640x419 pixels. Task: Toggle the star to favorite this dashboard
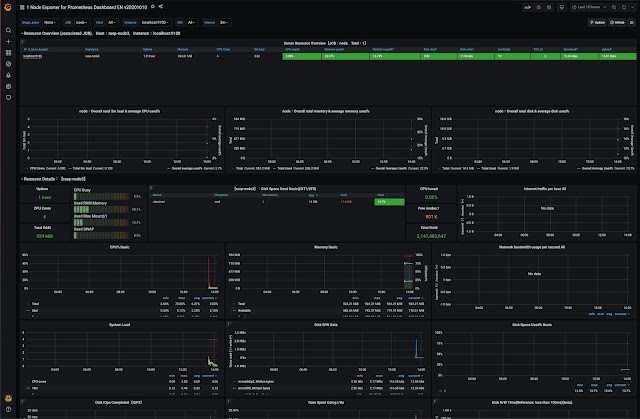pos(153,7)
